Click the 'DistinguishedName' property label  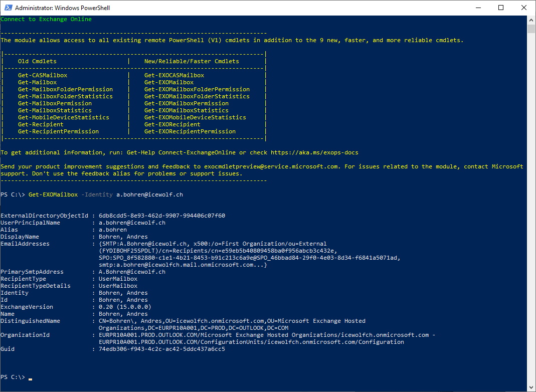pos(31,321)
